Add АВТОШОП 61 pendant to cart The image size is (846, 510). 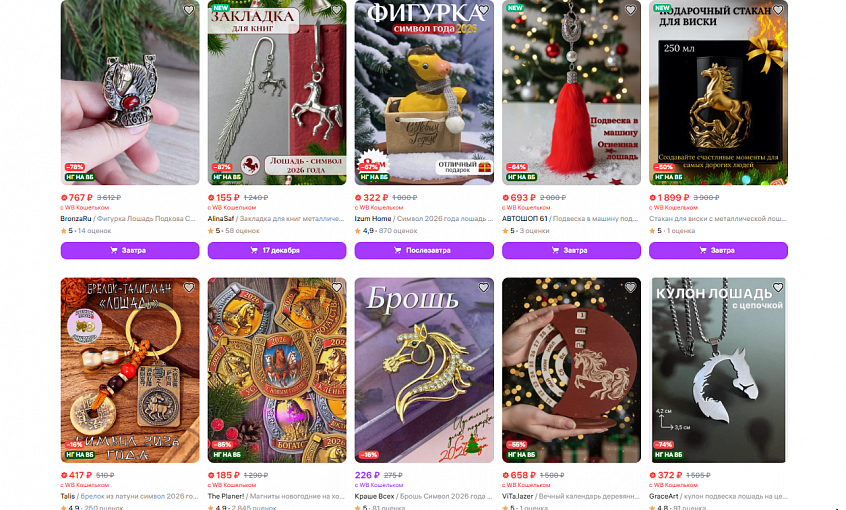pyautogui.click(x=571, y=250)
